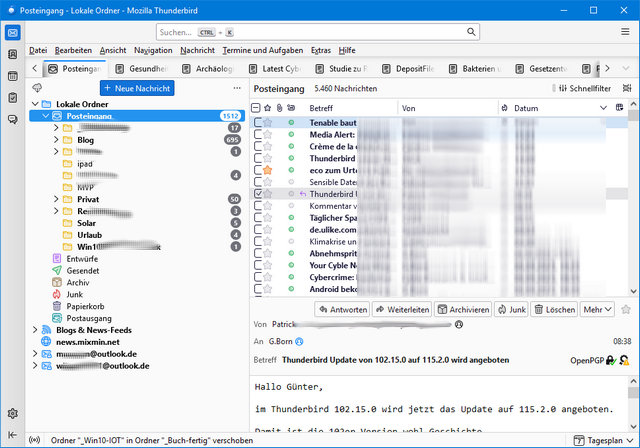640x448 pixels.
Task: Open the Mail space in the left spaces toolbar
Action: tap(13, 33)
